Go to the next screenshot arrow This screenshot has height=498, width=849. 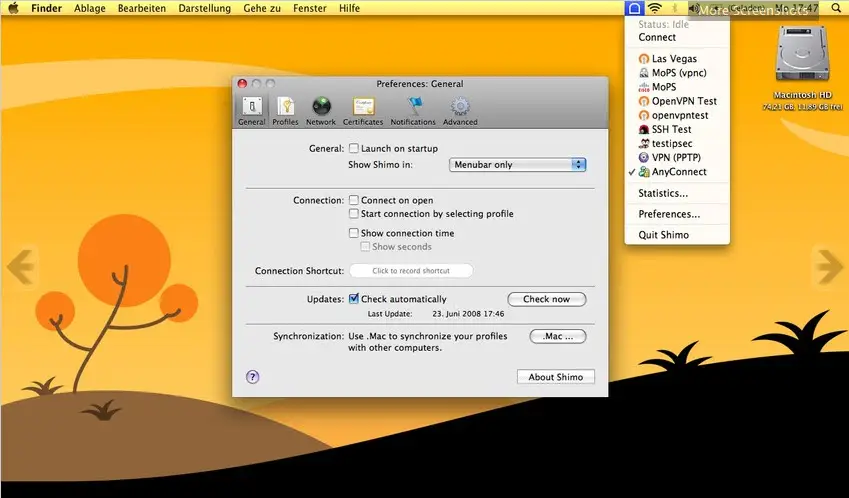click(x=828, y=266)
